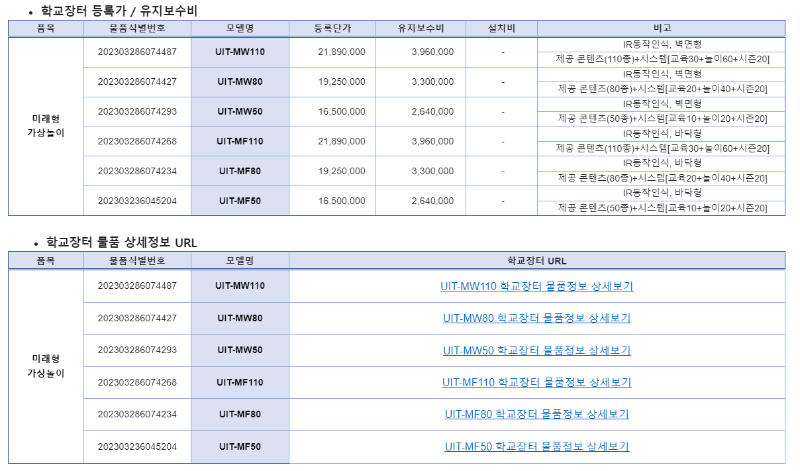Click ID 202303286074268 in the URL table

[x=137, y=382]
